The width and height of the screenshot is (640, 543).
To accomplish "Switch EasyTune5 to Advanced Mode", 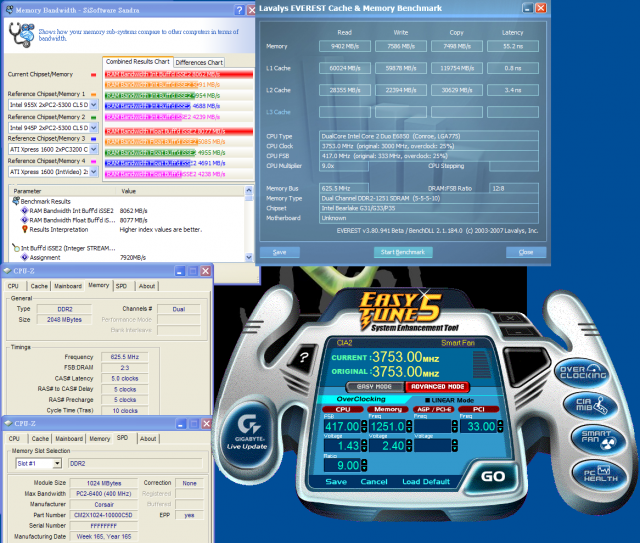I will (x=437, y=386).
